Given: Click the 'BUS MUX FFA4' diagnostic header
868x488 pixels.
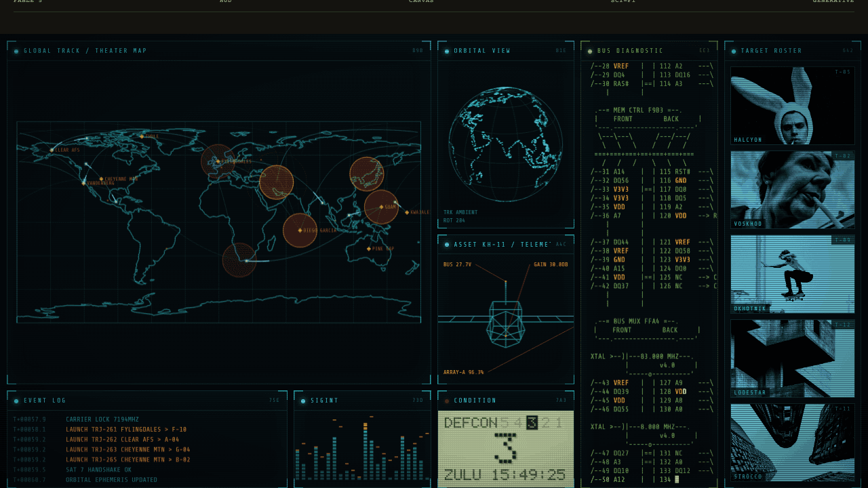Looking at the screenshot, I should click(637, 321).
